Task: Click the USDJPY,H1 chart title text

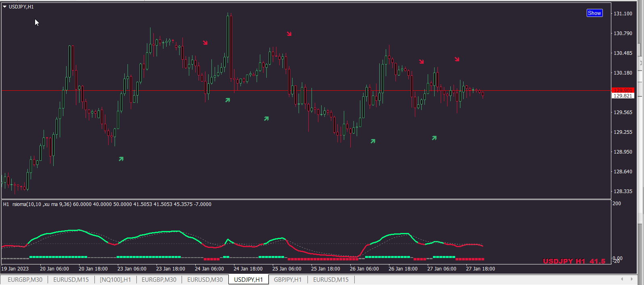Action: click(21, 7)
